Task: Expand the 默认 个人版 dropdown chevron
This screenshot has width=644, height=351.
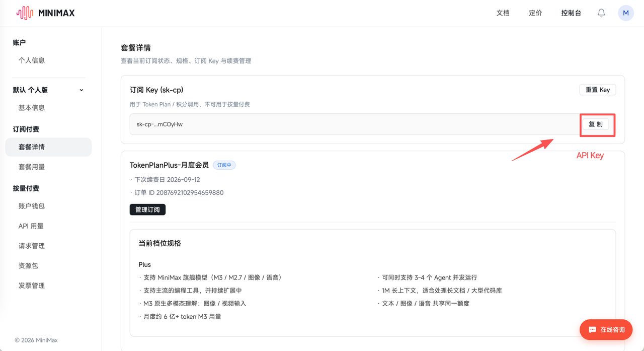Action: (x=82, y=90)
